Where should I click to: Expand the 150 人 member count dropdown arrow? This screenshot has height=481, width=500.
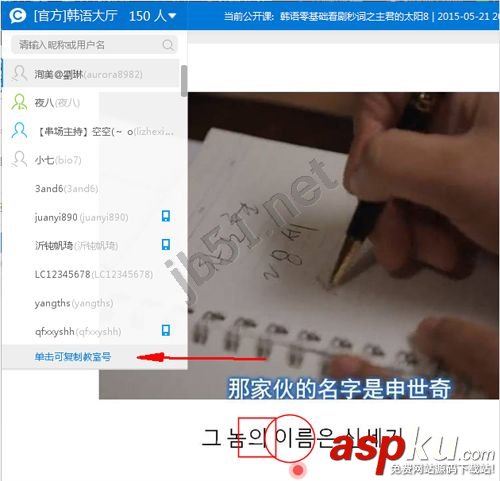pos(172,16)
